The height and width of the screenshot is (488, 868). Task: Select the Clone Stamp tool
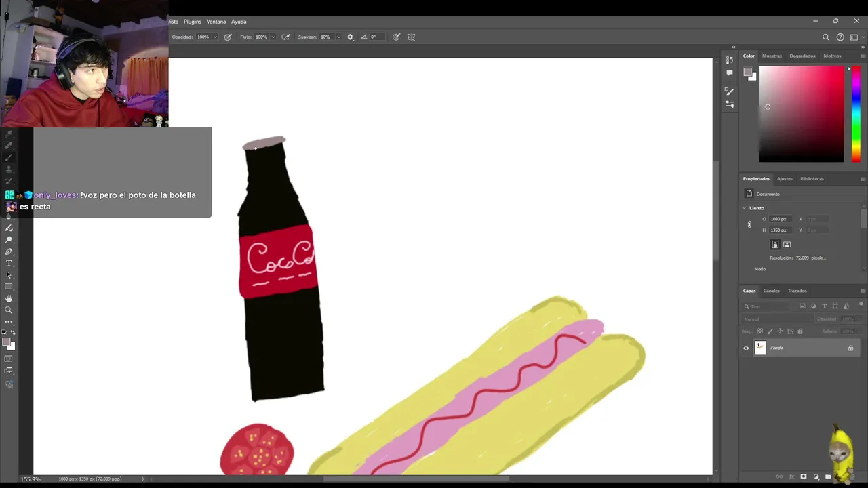click(9, 169)
